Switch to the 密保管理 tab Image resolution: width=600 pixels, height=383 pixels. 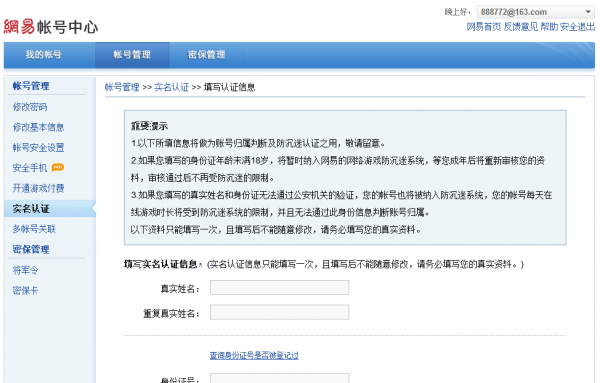(206, 55)
